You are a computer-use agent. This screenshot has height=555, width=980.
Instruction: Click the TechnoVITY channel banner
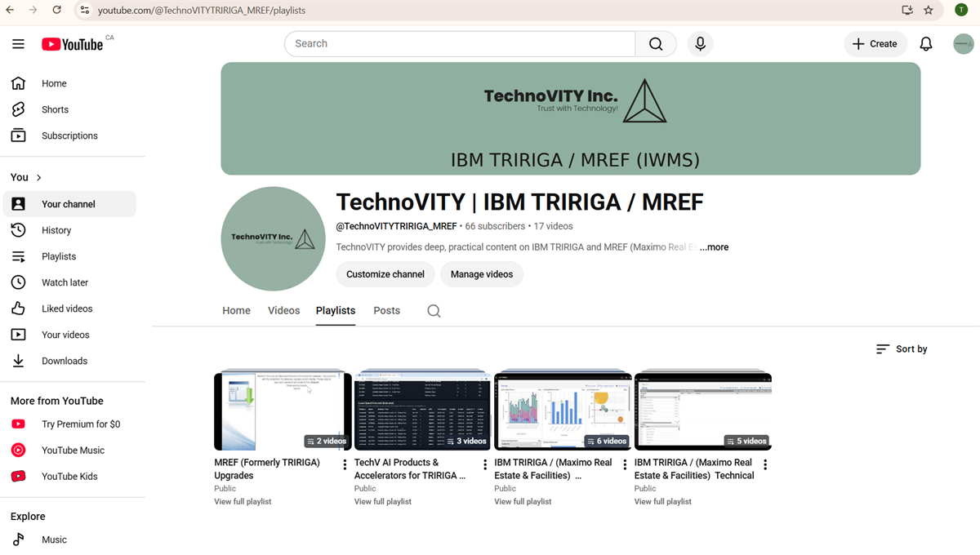[x=571, y=118]
